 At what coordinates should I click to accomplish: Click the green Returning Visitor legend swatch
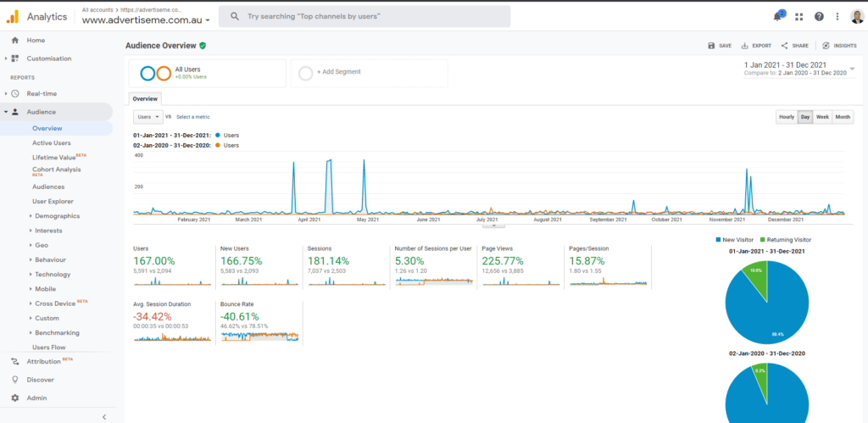pyautogui.click(x=762, y=240)
